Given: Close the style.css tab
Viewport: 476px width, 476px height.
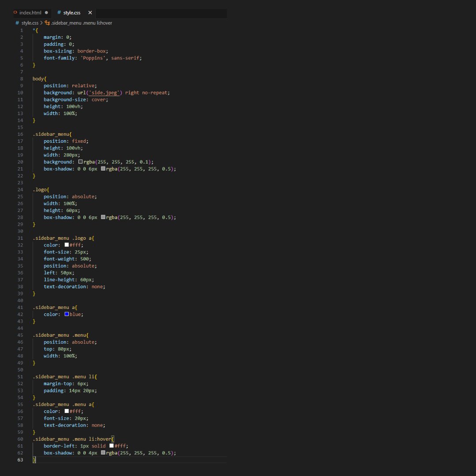Looking at the screenshot, I should 90,13.
